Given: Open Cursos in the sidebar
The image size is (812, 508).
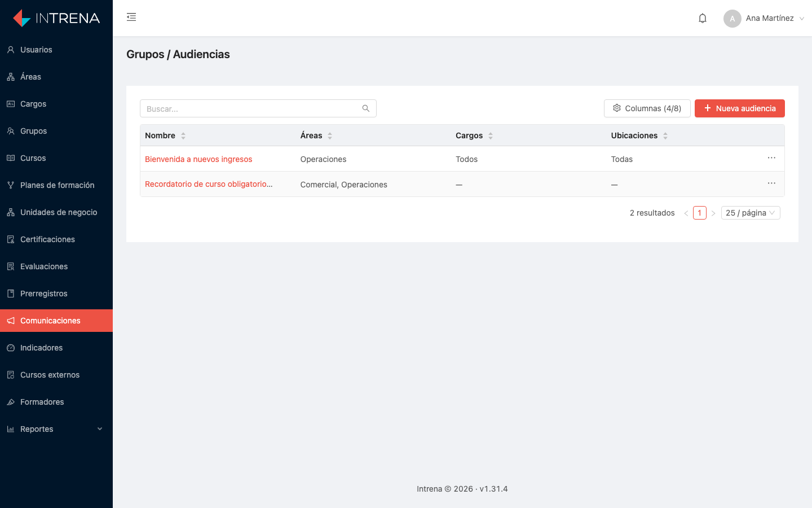Looking at the screenshot, I should (x=56, y=158).
